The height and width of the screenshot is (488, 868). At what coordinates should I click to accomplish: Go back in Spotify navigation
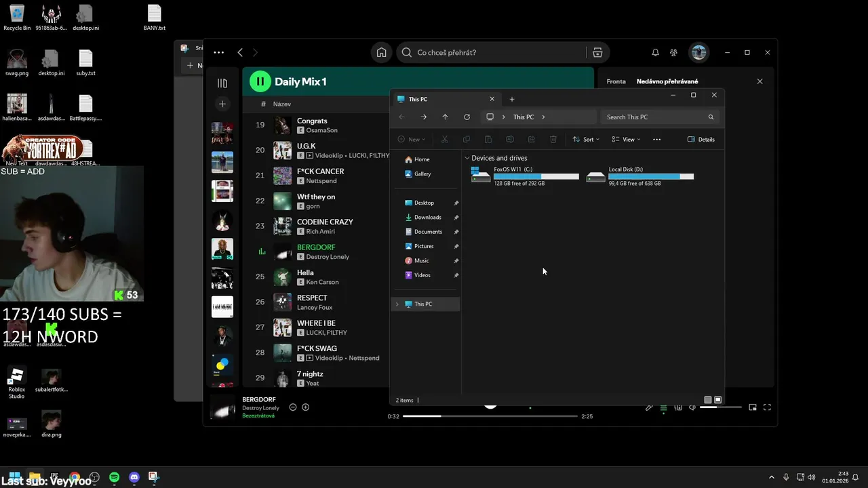click(x=240, y=52)
